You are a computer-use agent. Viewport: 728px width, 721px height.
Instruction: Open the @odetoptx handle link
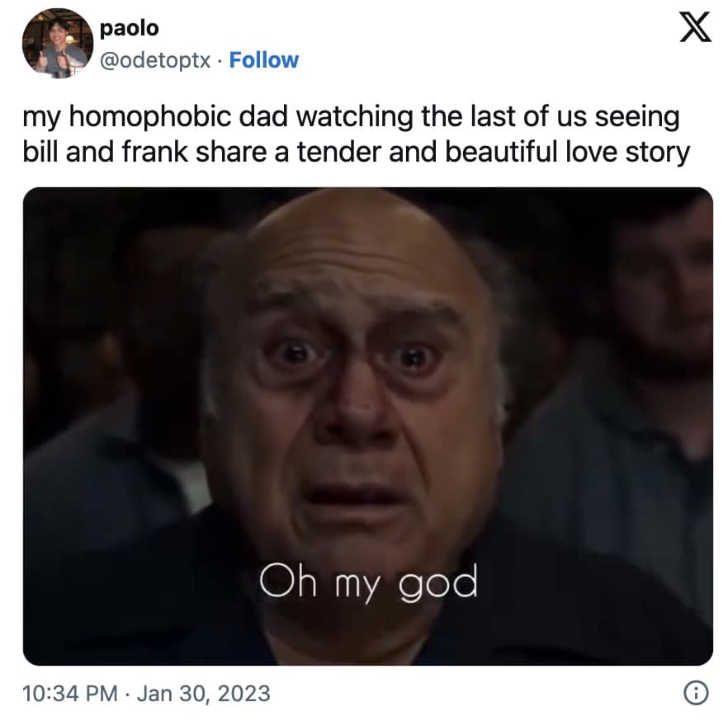coord(155,60)
